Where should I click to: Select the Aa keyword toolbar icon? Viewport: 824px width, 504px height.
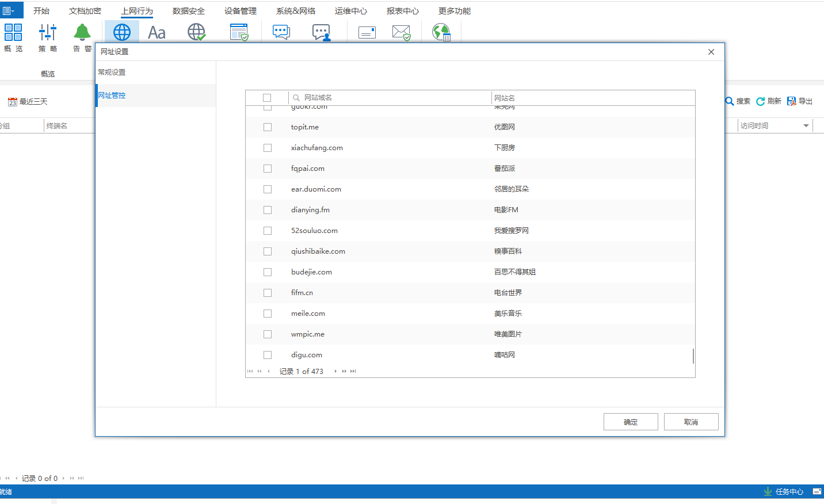[157, 33]
